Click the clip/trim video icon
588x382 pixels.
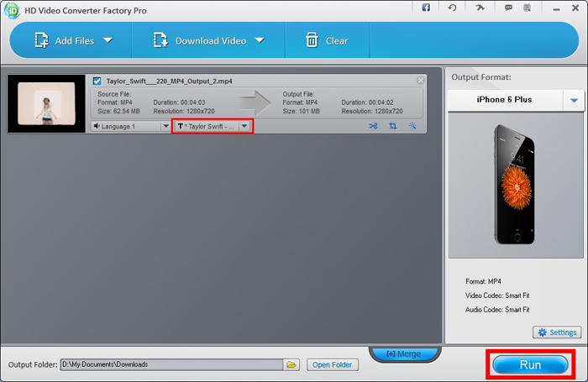tap(373, 126)
